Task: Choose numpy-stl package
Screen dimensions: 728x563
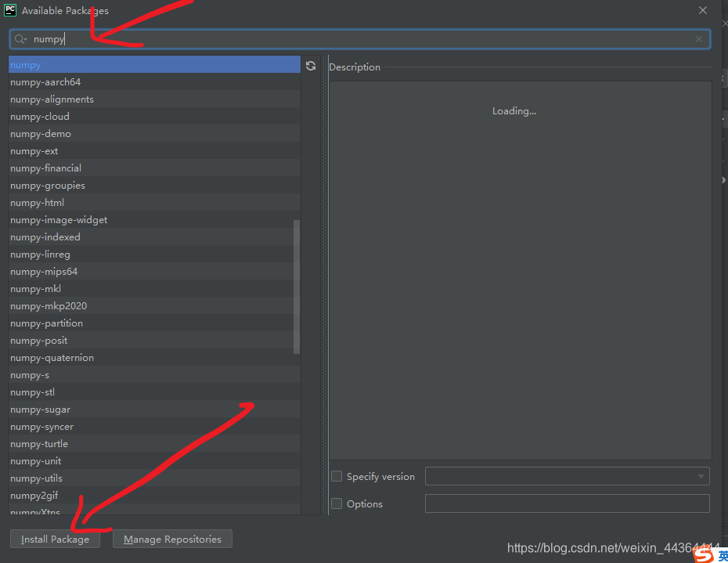Action: [155, 392]
